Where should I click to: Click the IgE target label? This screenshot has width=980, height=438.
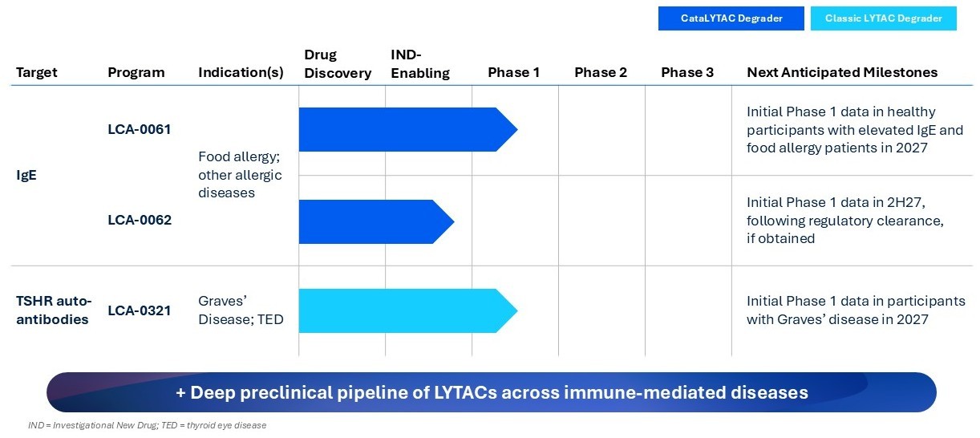pos(26,175)
